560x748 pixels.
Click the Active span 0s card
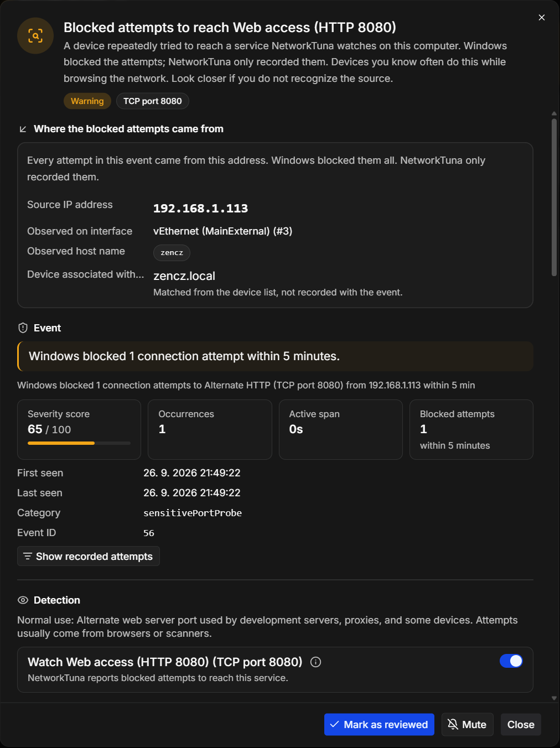[x=341, y=429]
